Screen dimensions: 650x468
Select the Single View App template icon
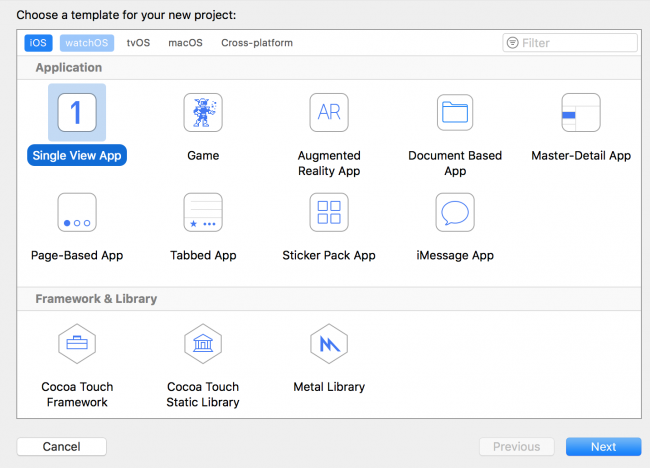[77, 112]
